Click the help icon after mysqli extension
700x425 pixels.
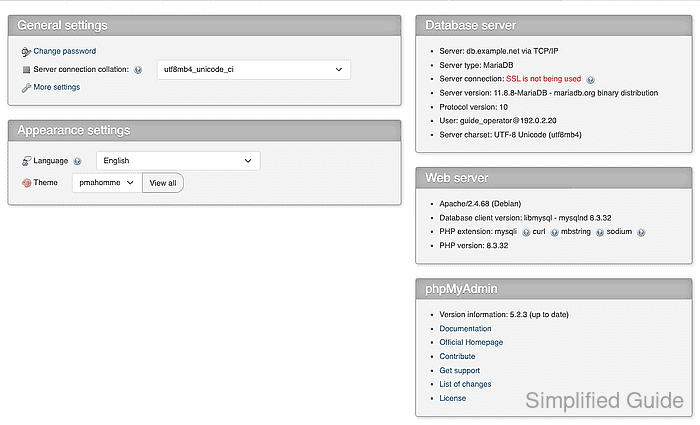point(526,233)
